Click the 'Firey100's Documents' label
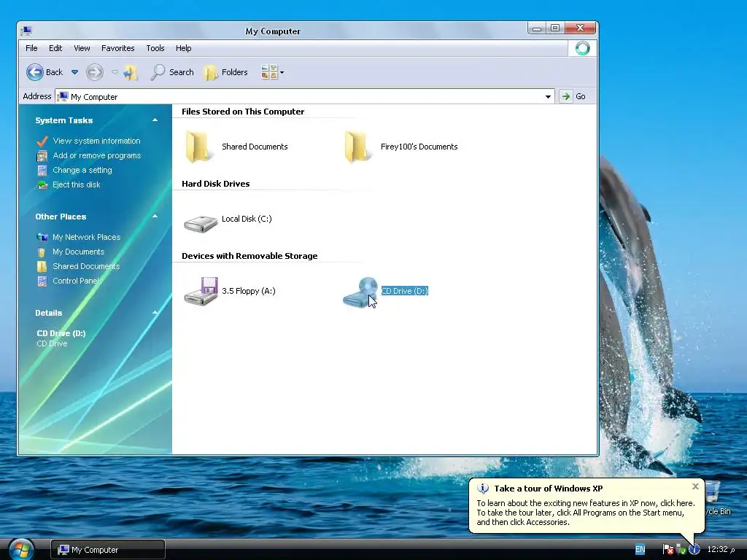Screen dimensions: 747x560 [419, 147]
